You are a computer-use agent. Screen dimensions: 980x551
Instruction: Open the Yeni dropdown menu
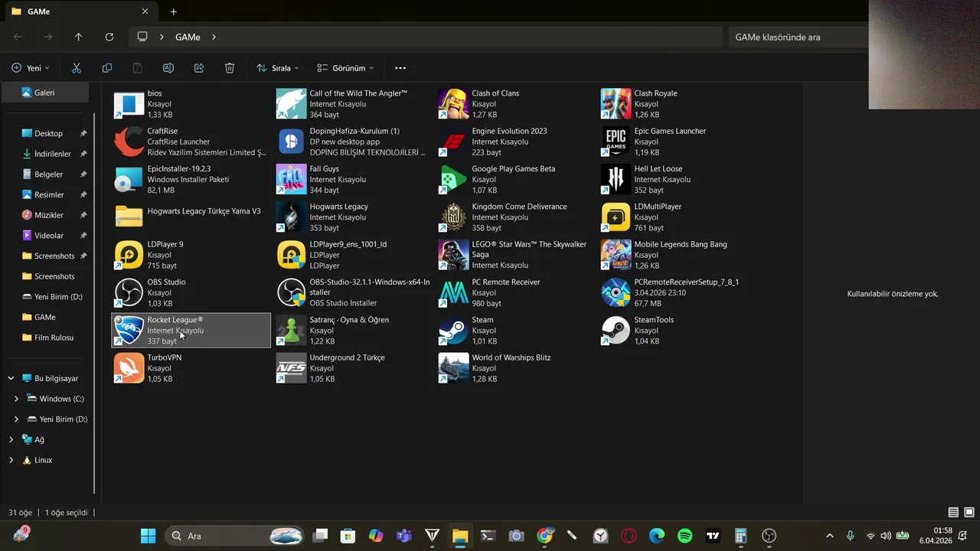point(31,68)
